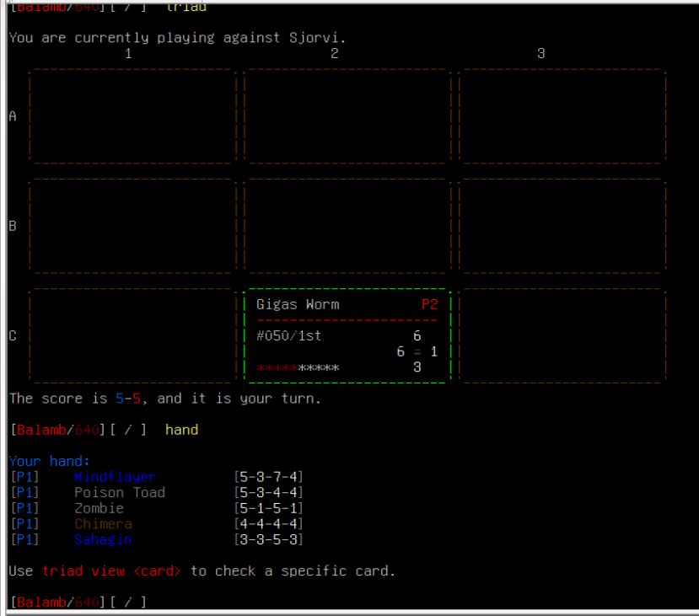Click the yellow 'hand' command text
Image resolution: width=699 pixels, height=616 pixels.
point(182,430)
